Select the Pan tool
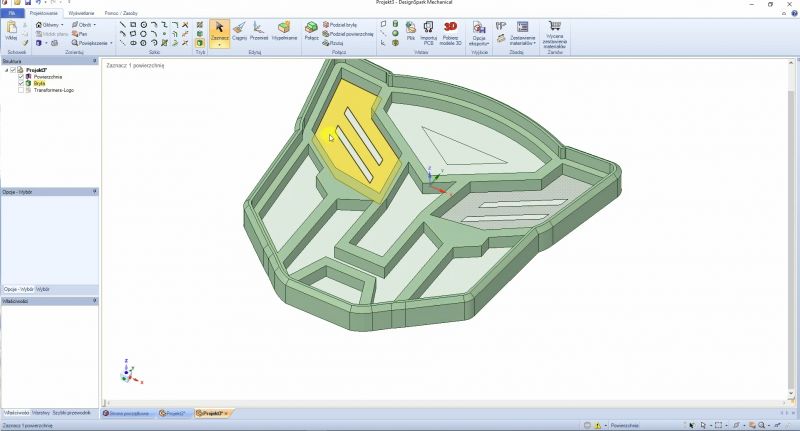 [80, 34]
